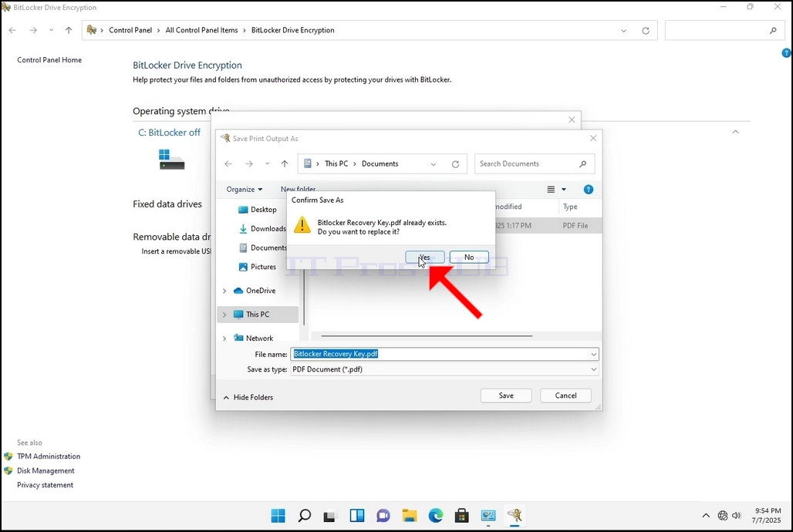Click the search magnifier in Search Documents
Image resolution: width=793 pixels, height=532 pixels.
[x=582, y=164]
